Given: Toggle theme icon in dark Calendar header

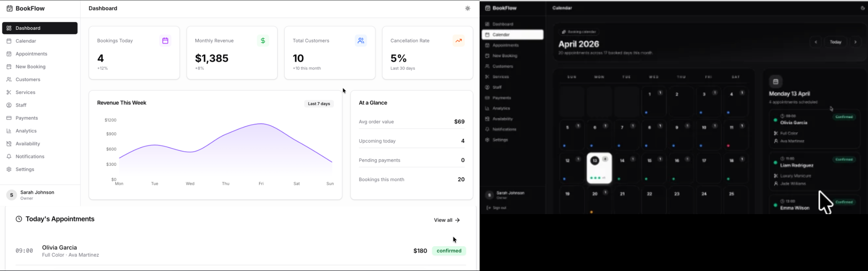Looking at the screenshot, I should pyautogui.click(x=863, y=8).
